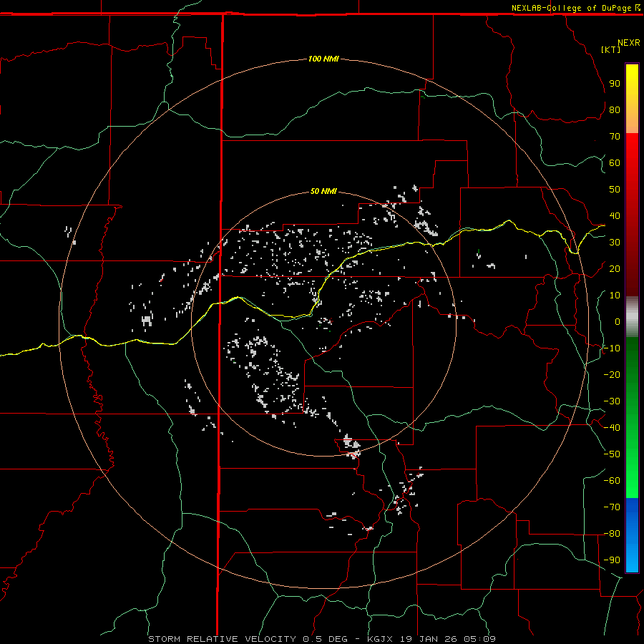Click the 30 value on the velocity scale
The image size is (644, 644).
(x=615, y=243)
